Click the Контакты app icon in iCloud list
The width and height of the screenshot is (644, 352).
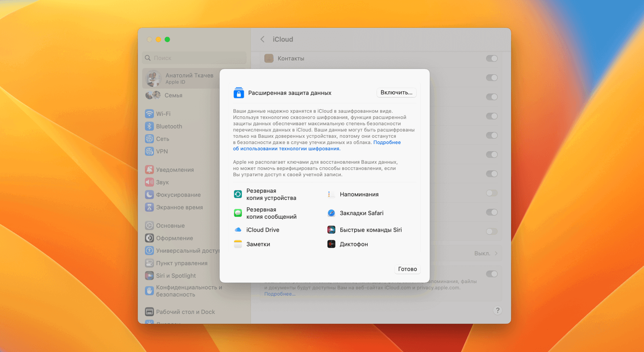click(x=269, y=59)
